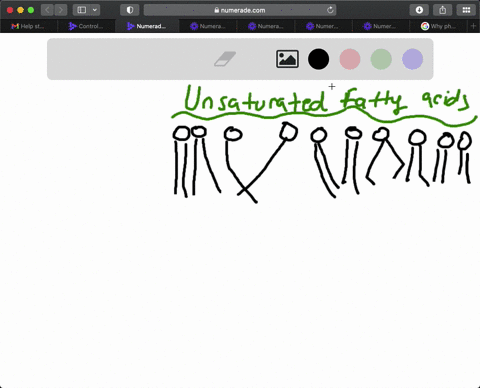Select the active Numerad... tab
480x388 pixels.
(147, 26)
